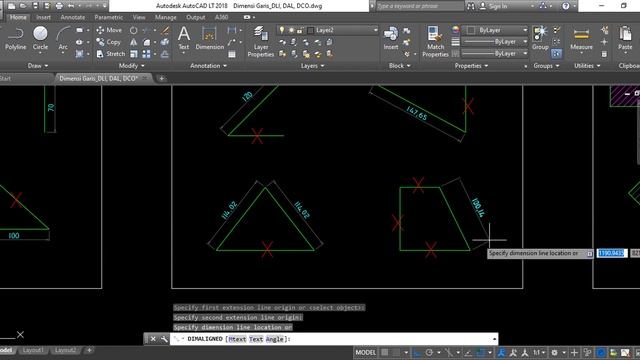This screenshot has height=360, width=640.
Task: Expand the Layers panel
Action: (x=312, y=65)
